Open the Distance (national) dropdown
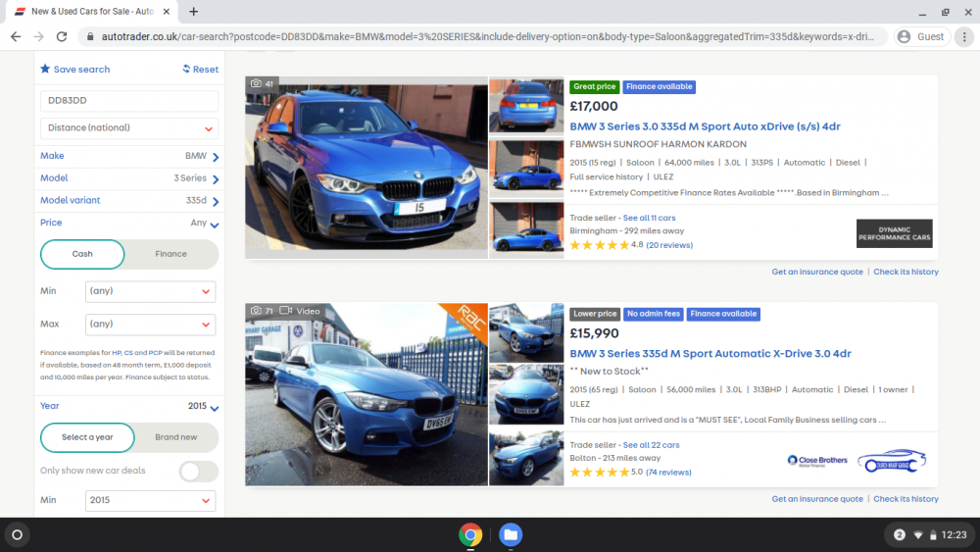This screenshot has height=552, width=980. click(x=129, y=127)
